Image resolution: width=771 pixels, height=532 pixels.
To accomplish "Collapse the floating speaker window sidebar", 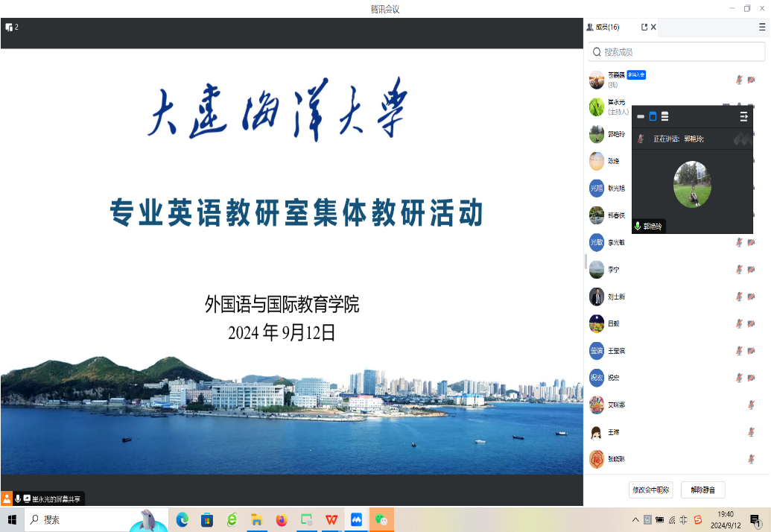I will [x=743, y=117].
